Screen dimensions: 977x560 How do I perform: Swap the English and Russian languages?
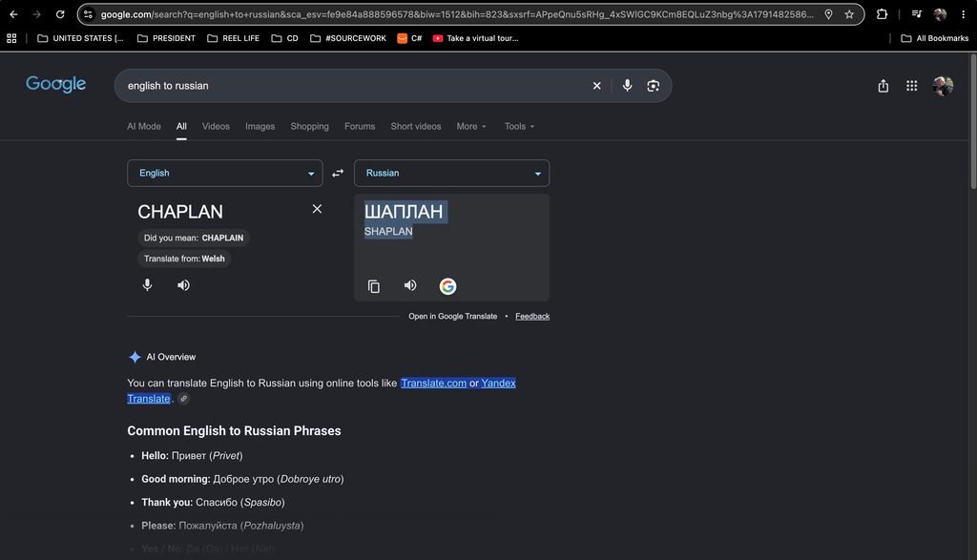338,174
